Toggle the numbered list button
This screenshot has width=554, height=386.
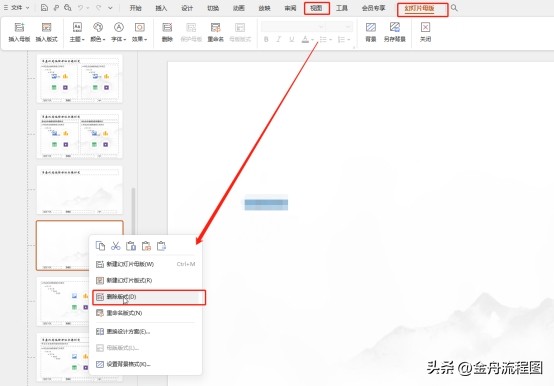click(x=341, y=40)
